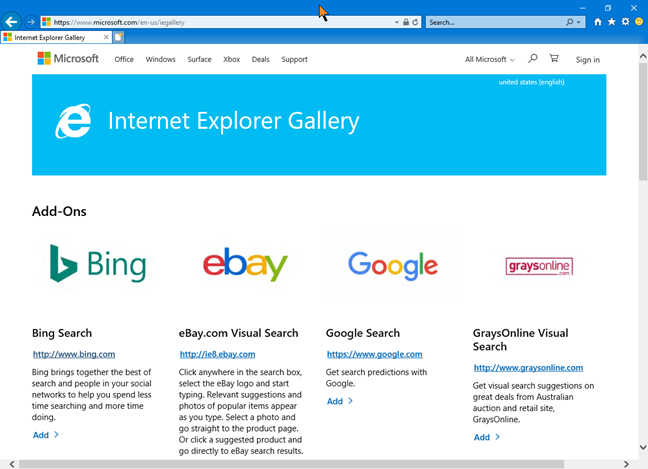The width and height of the screenshot is (648, 469).
Task: Click the Internet Explorer Gallery banner title
Action: coord(233,121)
